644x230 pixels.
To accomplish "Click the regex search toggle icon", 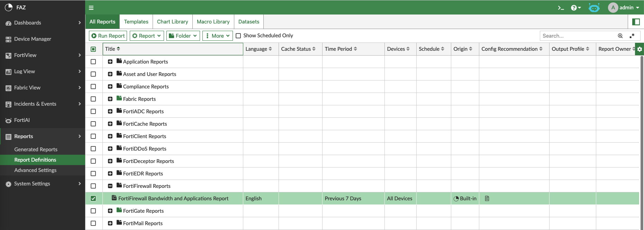I will 632,36.
